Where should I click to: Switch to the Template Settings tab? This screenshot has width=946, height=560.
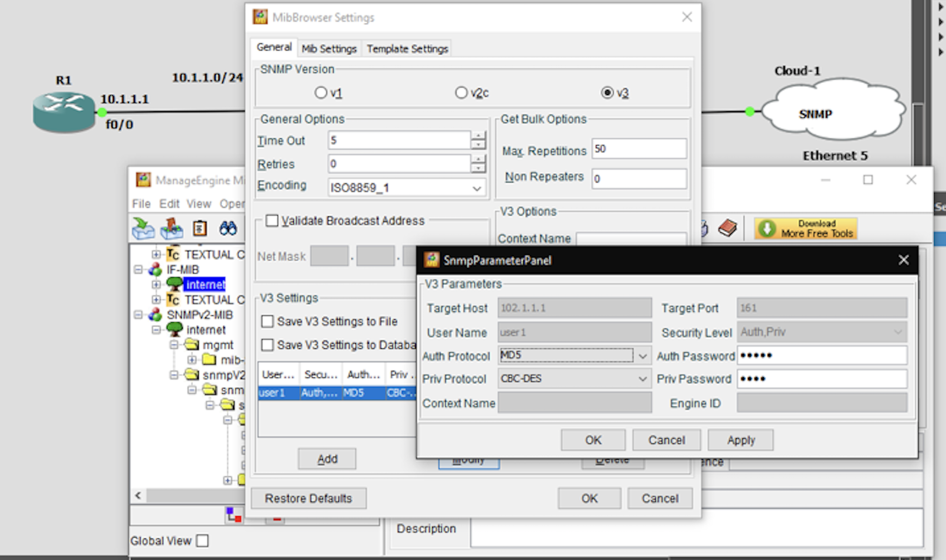click(x=407, y=48)
